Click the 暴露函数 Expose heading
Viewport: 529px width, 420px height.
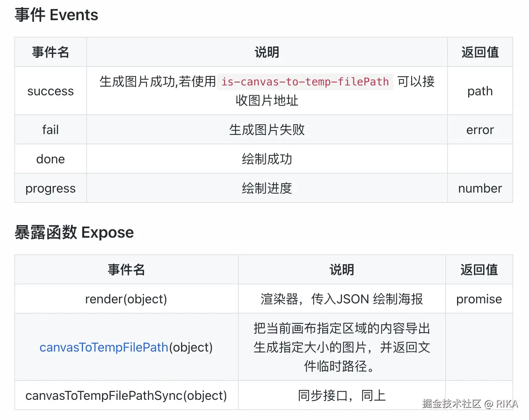(74, 233)
